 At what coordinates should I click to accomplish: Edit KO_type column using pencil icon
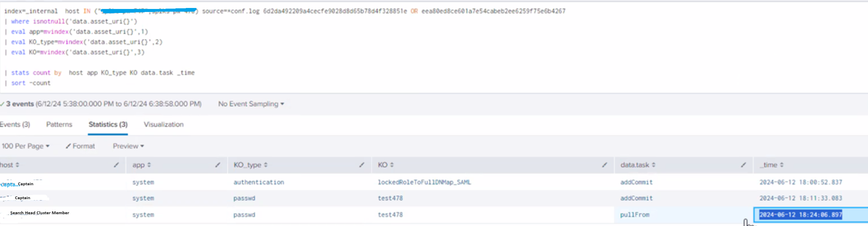362,165
